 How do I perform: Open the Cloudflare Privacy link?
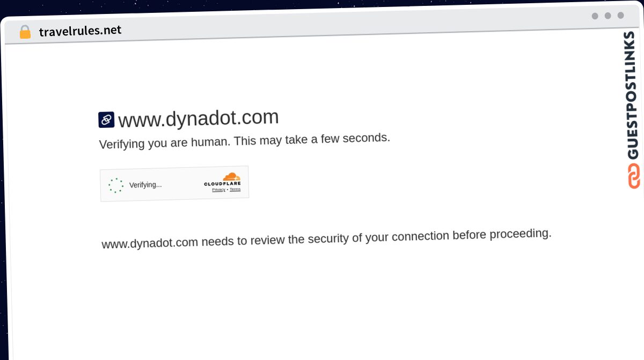pyautogui.click(x=218, y=190)
